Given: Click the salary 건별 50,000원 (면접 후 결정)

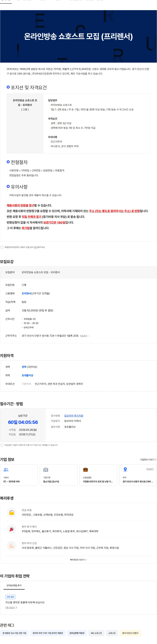Looking at the screenshot, I should [x=37, y=310].
